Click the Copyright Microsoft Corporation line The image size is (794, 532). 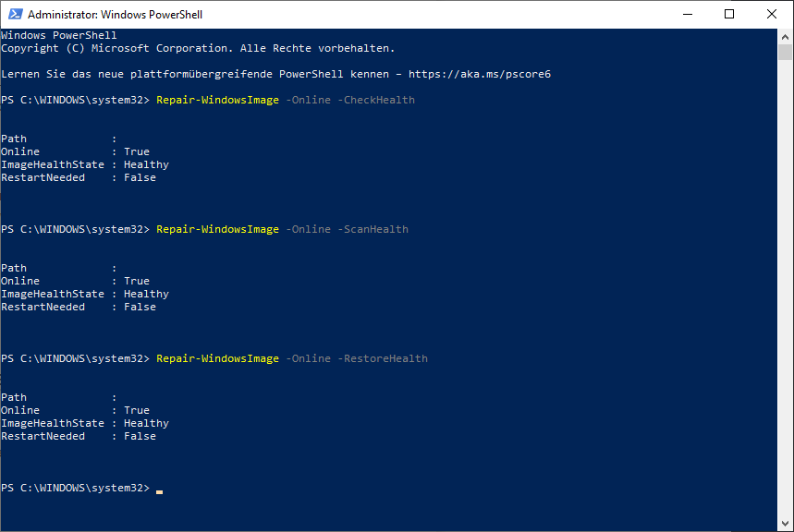(198, 48)
